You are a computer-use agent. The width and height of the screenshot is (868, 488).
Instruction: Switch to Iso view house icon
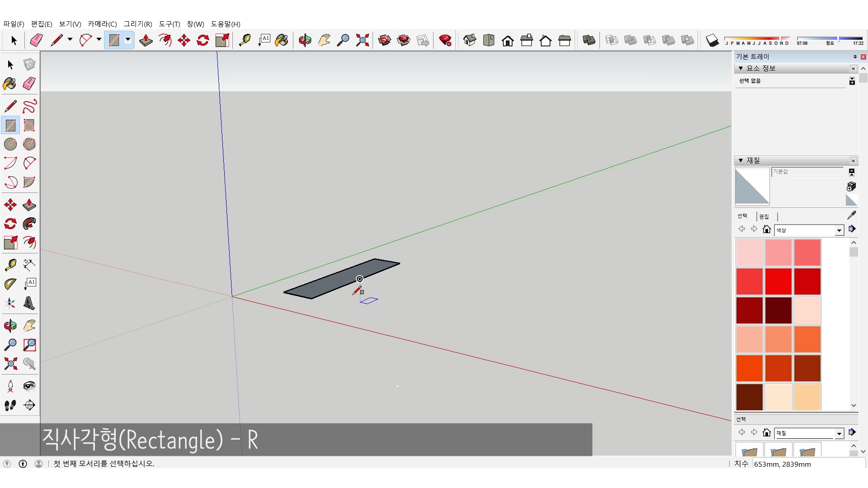[x=470, y=40]
